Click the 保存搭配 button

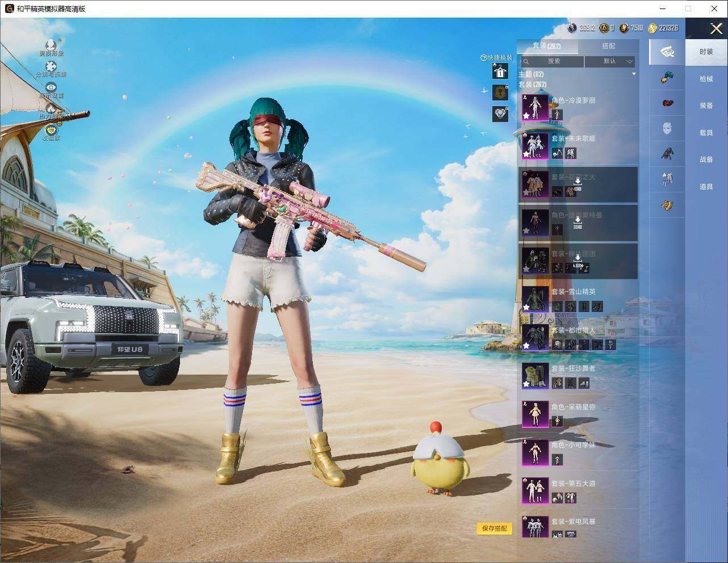(x=494, y=528)
